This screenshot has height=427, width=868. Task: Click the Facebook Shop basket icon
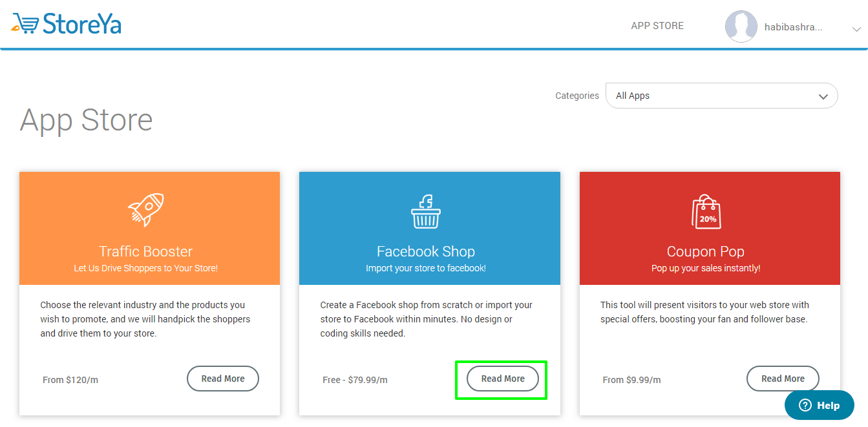pyautogui.click(x=426, y=211)
